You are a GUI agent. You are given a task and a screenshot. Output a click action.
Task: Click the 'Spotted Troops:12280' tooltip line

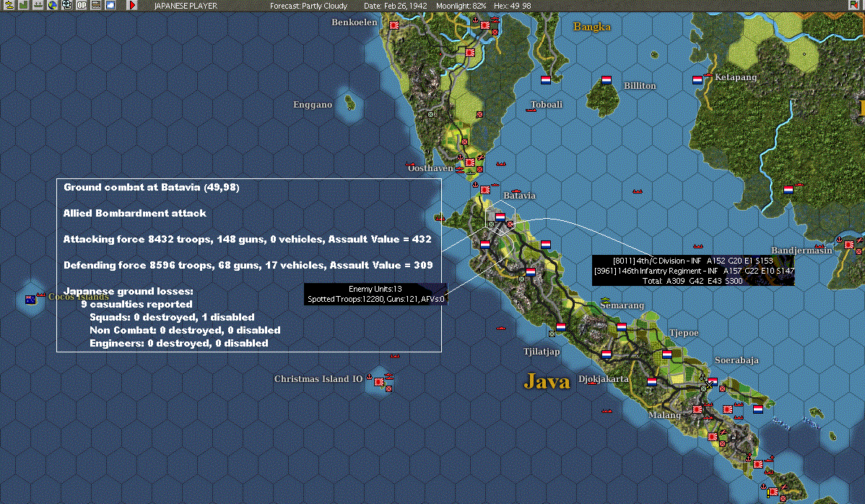375,299
